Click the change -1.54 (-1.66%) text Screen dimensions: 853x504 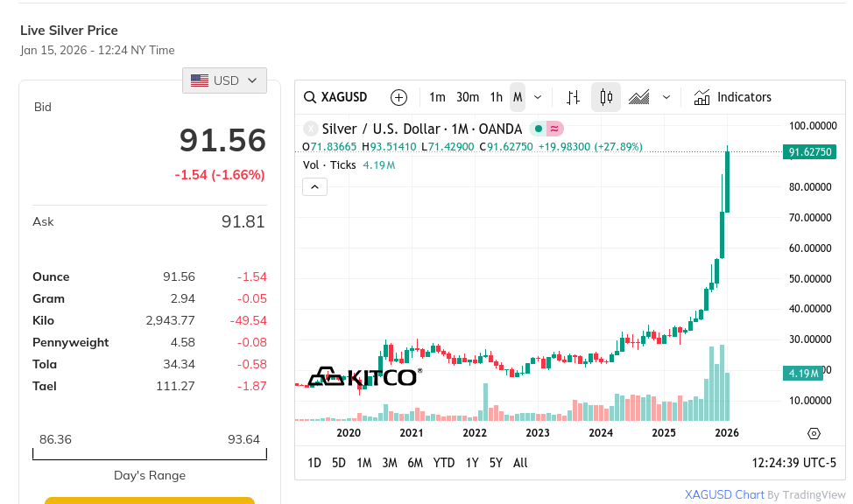click(220, 175)
